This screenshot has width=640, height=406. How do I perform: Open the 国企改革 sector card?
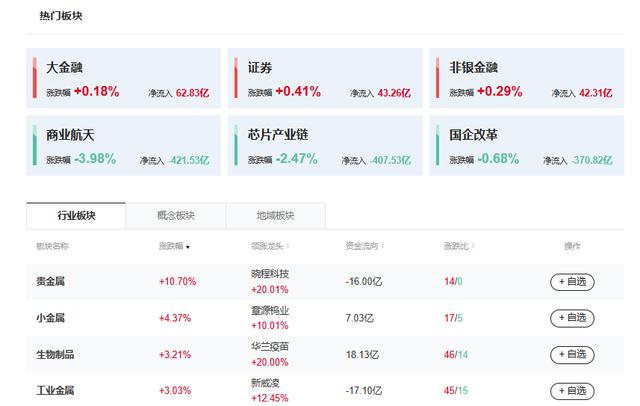click(527, 145)
